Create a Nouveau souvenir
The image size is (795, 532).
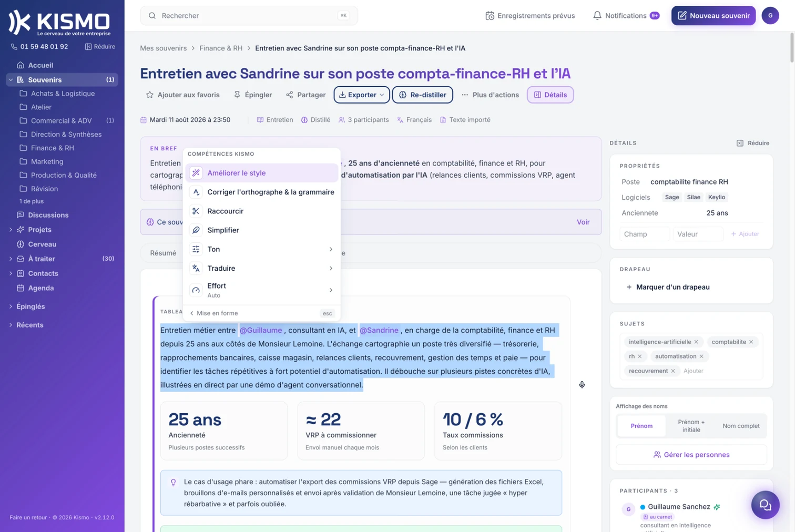point(713,16)
